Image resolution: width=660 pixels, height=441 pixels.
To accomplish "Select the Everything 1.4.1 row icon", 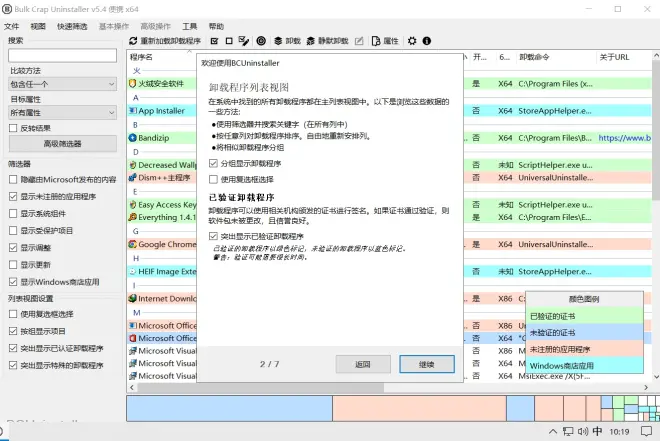I will click(133, 217).
